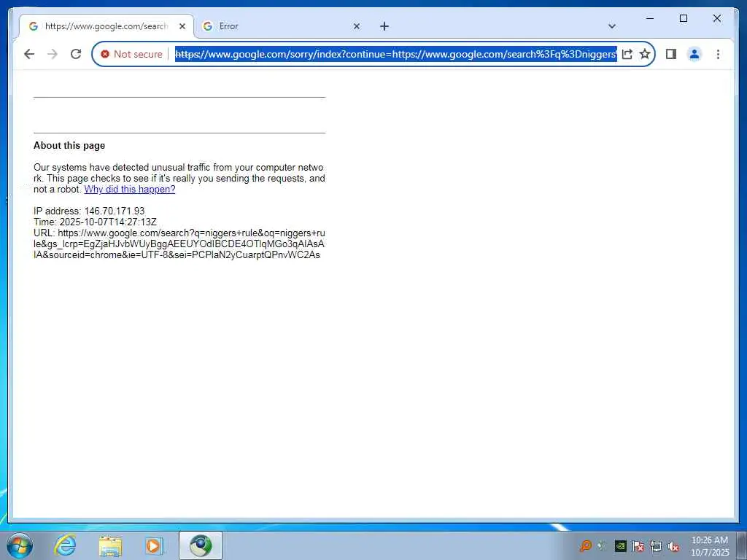
Task: Launch Windows Media Player from taskbar
Action: (x=153, y=545)
